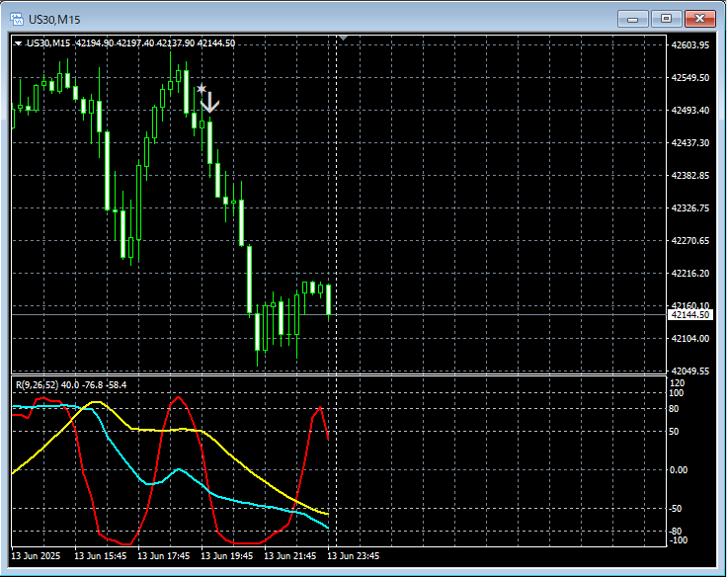Viewport: 728px width, 577px height.
Task: Minimize the US30,M15 chart window
Action: click(632, 19)
